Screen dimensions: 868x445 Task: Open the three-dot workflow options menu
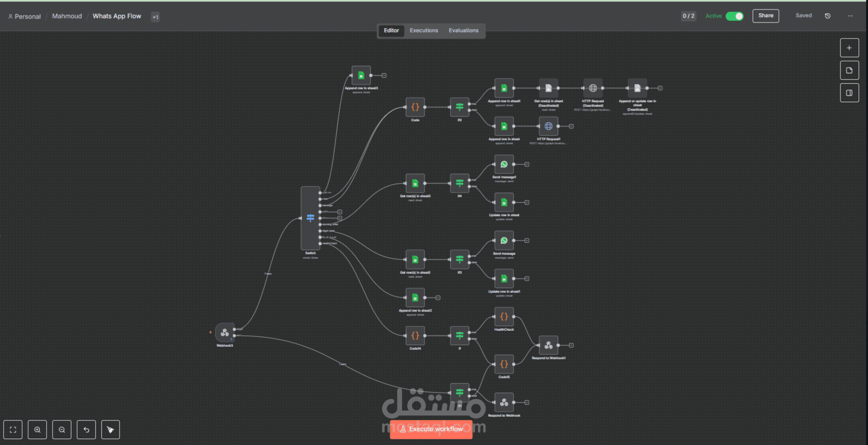coord(850,16)
